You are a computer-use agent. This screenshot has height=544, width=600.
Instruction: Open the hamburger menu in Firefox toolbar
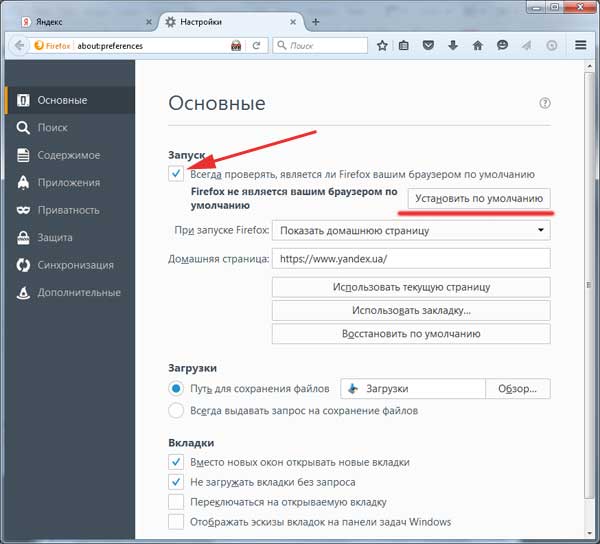point(581,45)
